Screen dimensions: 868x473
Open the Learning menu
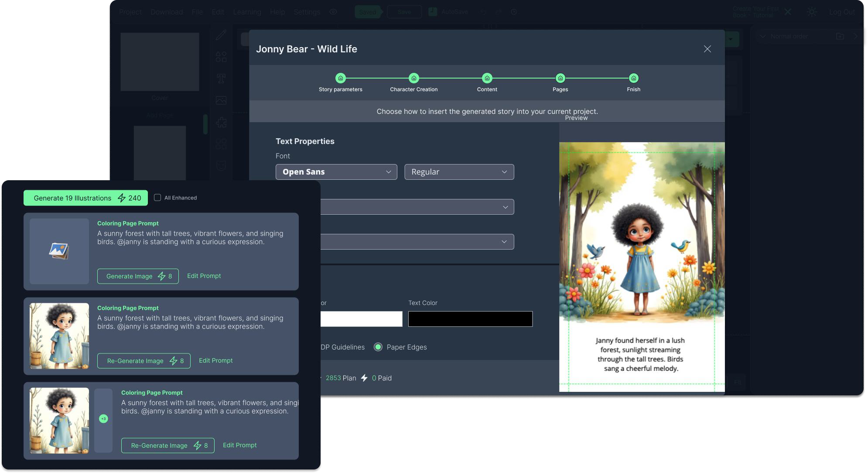click(x=247, y=12)
